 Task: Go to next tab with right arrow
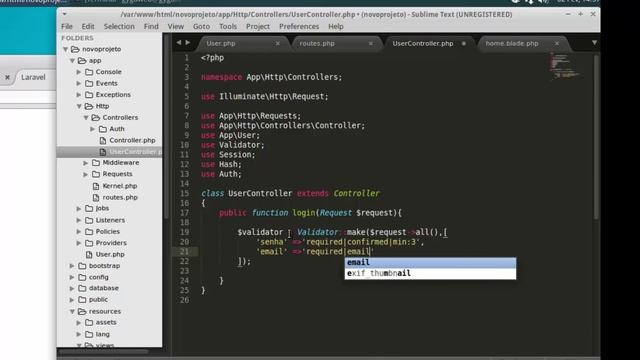188,42
